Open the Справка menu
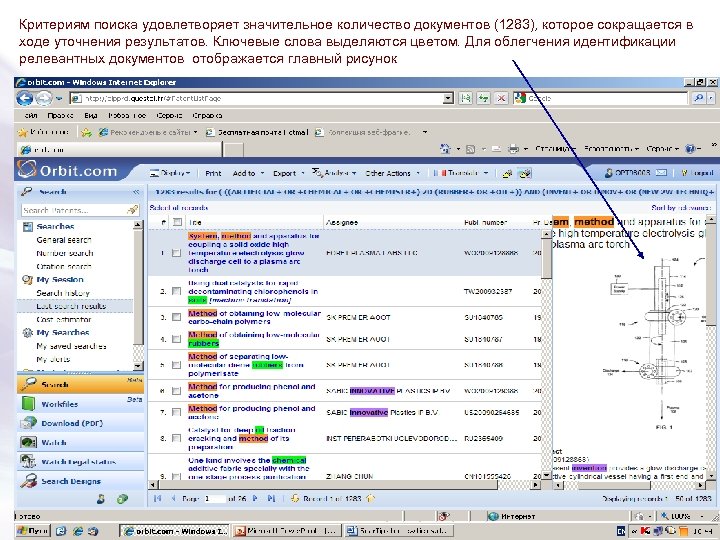Image resolution: width=720 pixels, height=540 pixels. point(207,116)
